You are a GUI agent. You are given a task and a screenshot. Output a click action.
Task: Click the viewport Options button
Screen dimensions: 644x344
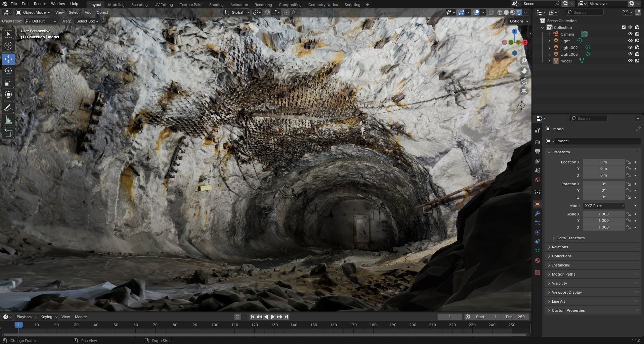[x=519, y=21]
